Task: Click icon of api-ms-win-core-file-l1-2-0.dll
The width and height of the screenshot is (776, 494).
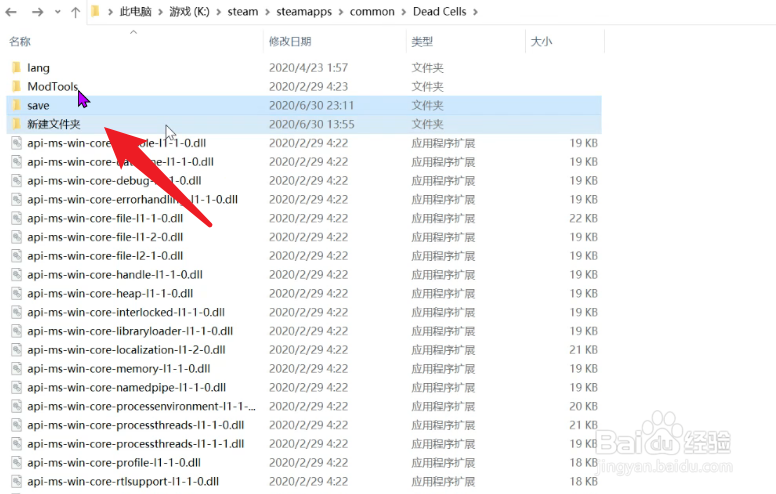Action: tap(16, 237)
